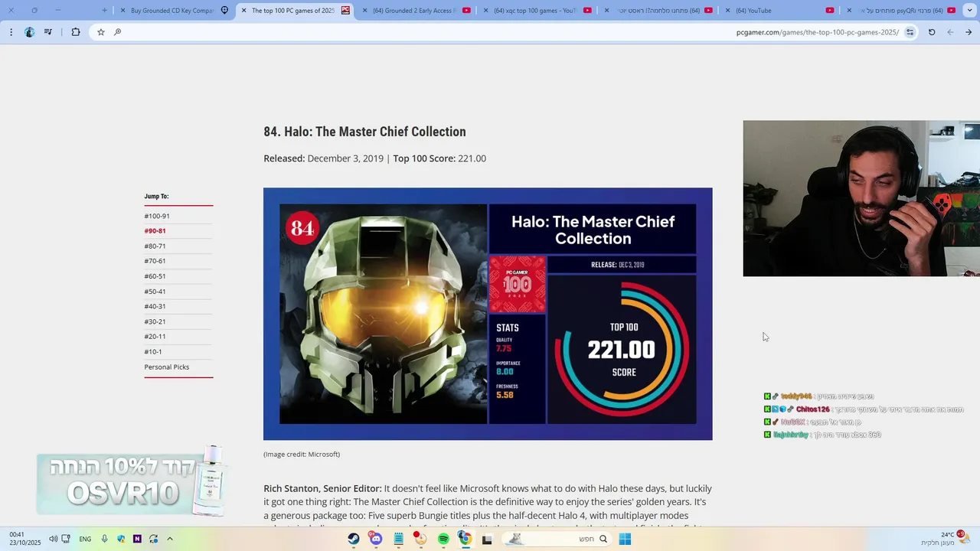The image size is (980, 551).
Task: Click the site info icon beside URL
Action: pyautogui.click(x=910, y=32)
